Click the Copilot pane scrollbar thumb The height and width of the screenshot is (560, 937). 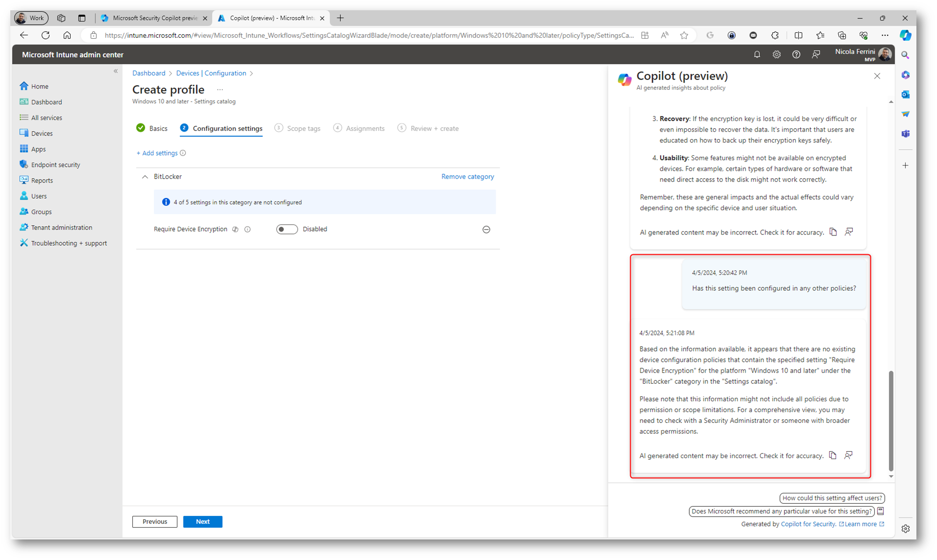890,421
